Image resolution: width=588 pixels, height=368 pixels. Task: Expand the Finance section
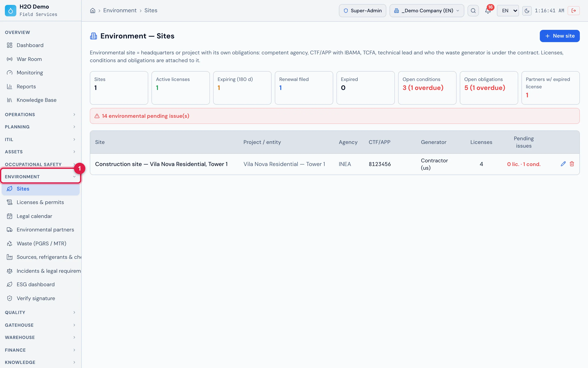[41, 350]
